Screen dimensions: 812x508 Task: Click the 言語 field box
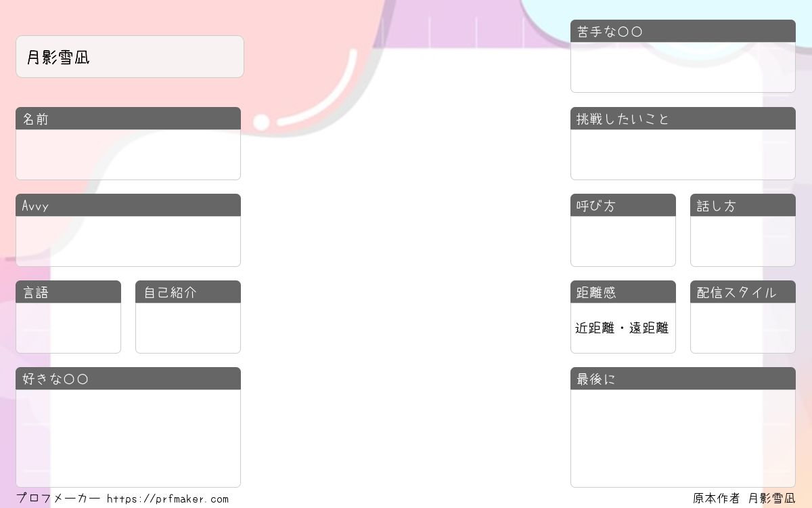coord(68,328)
